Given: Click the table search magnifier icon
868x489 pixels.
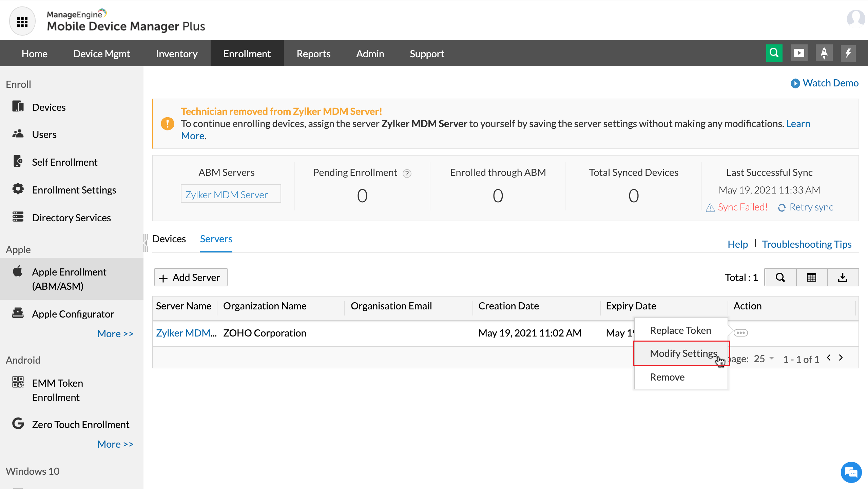Looking at the screenshot, I should 780,278.
